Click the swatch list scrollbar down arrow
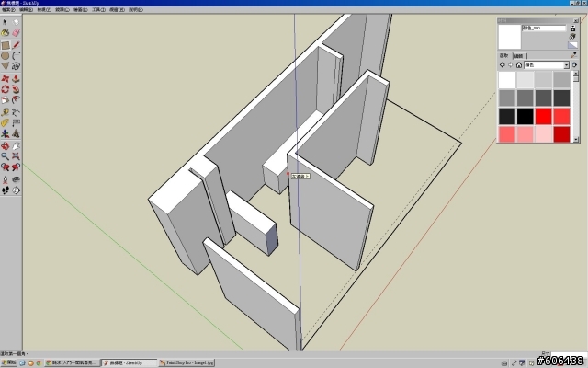588x368 pixels. [576, 140]
